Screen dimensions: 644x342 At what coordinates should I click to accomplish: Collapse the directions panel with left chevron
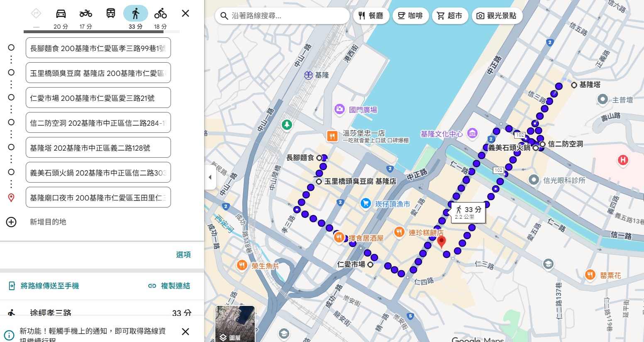(210, 177)
